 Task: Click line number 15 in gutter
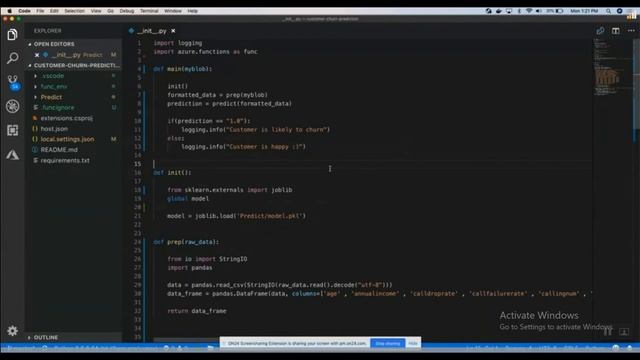(138, 164)
